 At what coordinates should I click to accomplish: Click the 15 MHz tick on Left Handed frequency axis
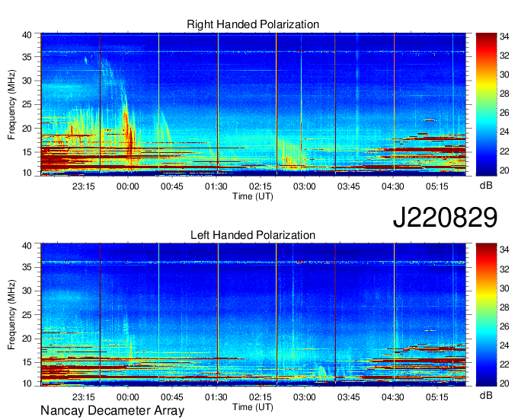click(x=27, y=363)
